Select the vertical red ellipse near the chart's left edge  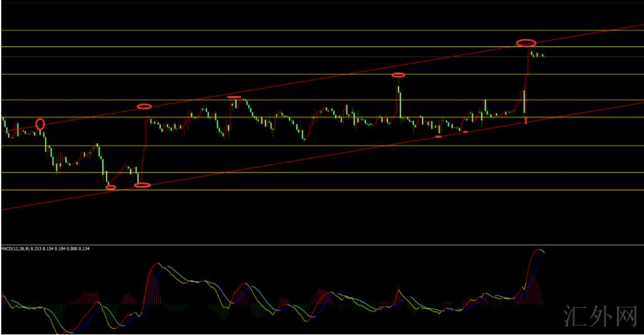pyautogui.click(x=41, y=124)
